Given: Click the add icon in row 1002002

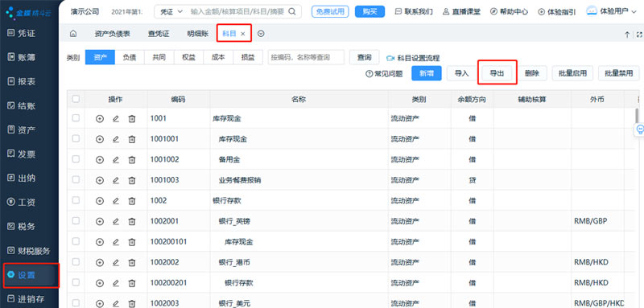Looking at the screenshot, I should [x=99, y=262].
